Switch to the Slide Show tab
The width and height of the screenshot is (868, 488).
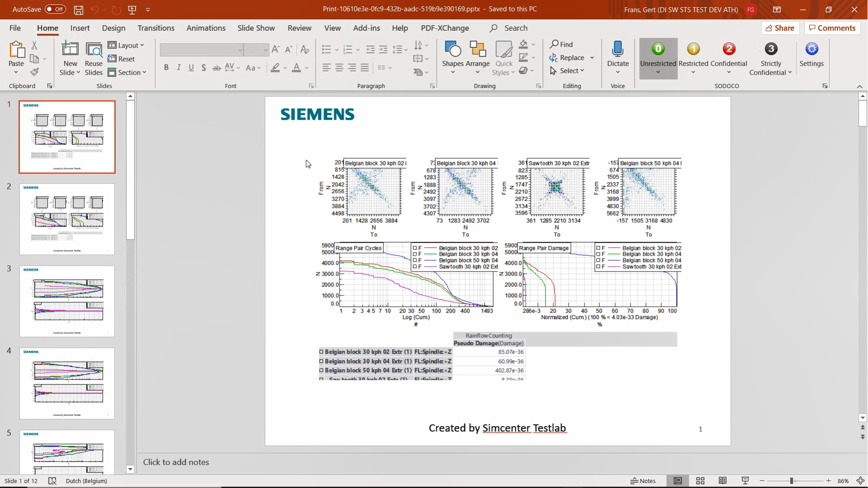point(256,28)
